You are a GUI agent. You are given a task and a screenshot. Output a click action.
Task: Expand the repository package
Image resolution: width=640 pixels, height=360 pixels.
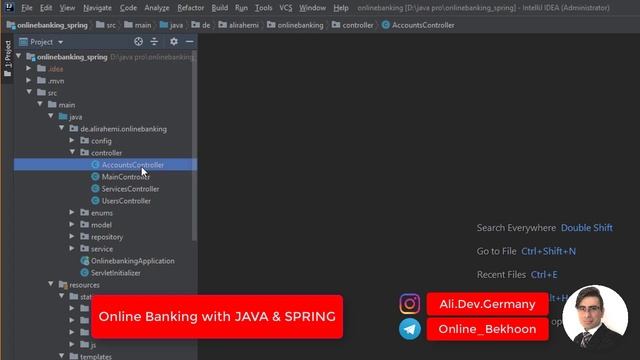coord(72,236)
